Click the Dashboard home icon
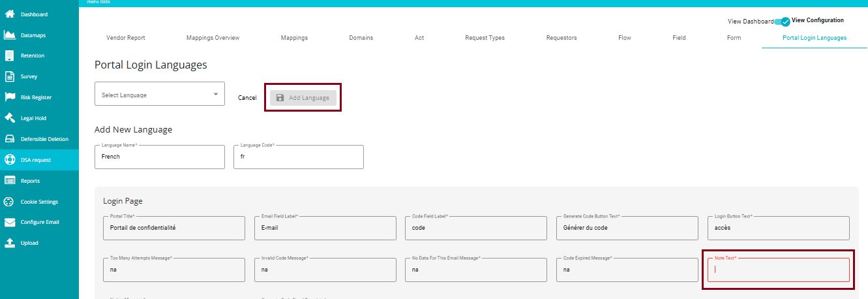868x299 pixels. click(10, 14)
